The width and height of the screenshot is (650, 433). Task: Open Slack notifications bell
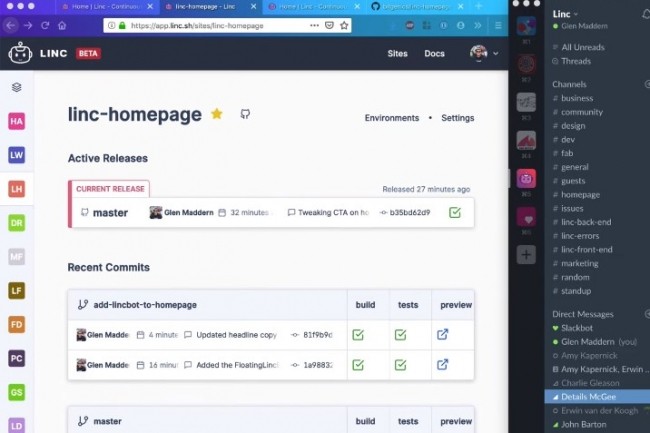coord(645,15)
